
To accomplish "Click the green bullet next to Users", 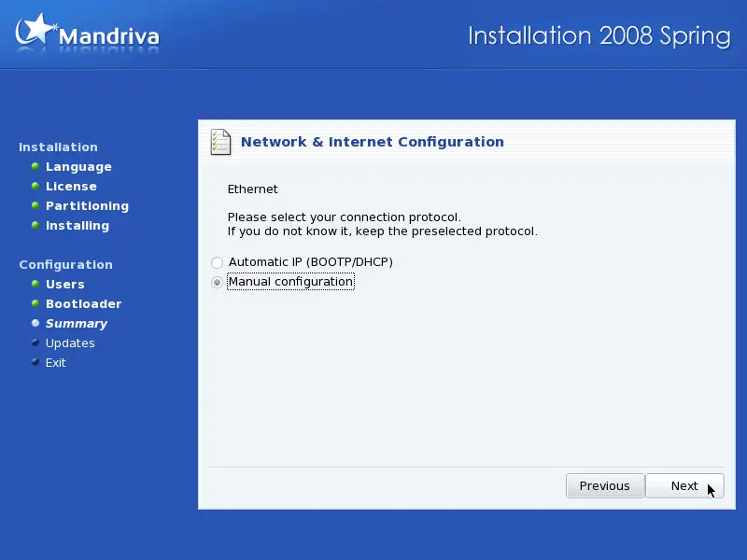I will click(35, 284).
